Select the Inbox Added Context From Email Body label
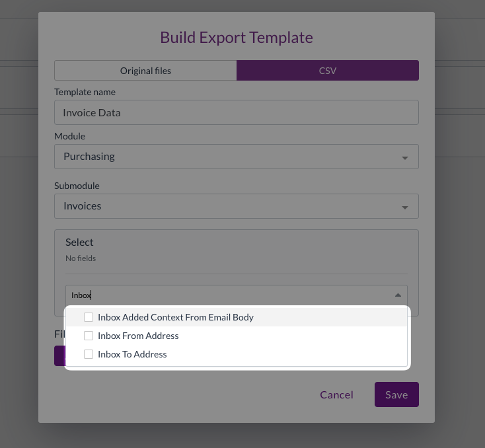This screenshot has width=485, height=448. [x=176, y=317]
